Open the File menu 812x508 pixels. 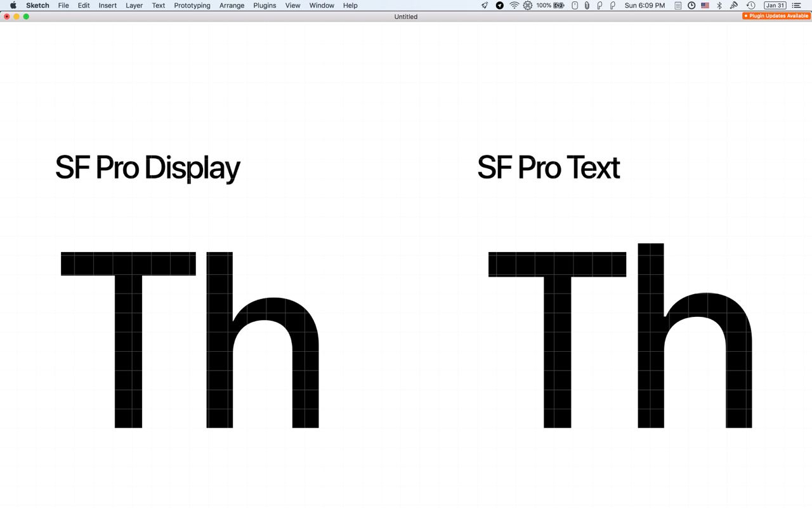pyautogui.click(x=63, y=5)
